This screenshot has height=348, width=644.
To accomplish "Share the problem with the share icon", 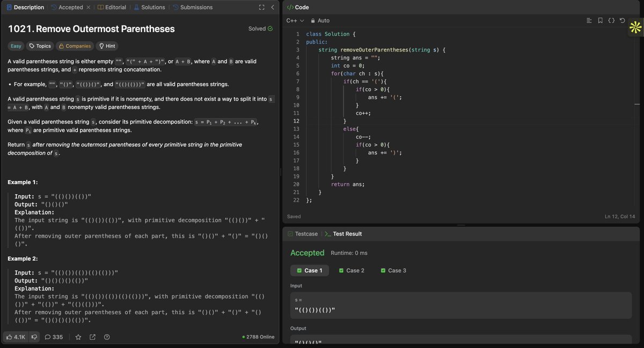I will point(92,337).
